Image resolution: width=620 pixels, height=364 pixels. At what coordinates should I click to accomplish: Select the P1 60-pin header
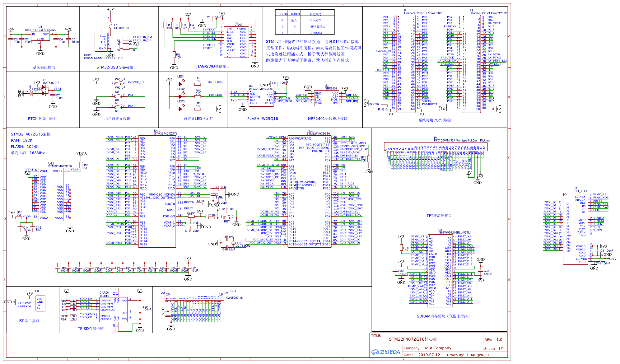pos(406,64)
